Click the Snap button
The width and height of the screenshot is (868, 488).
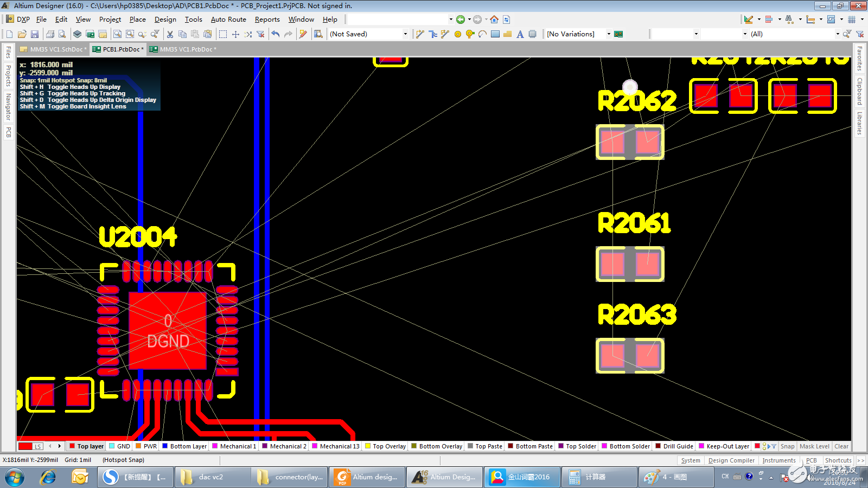[x=787, y=446]
